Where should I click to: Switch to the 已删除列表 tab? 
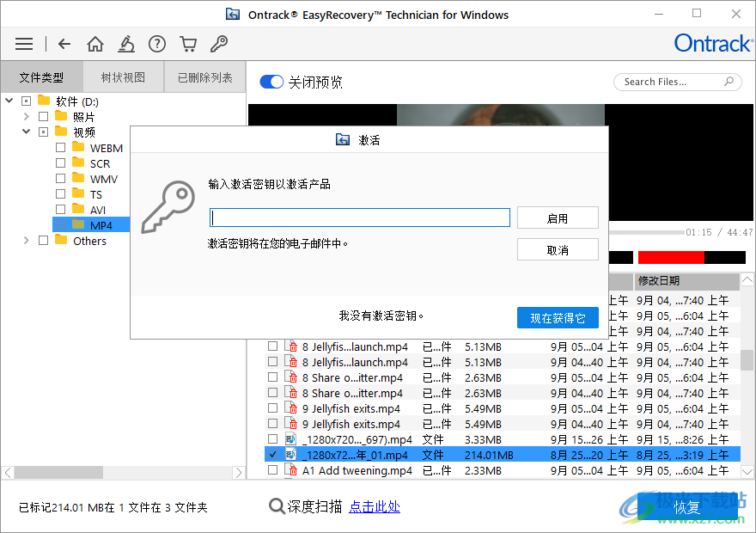(205, 77)
